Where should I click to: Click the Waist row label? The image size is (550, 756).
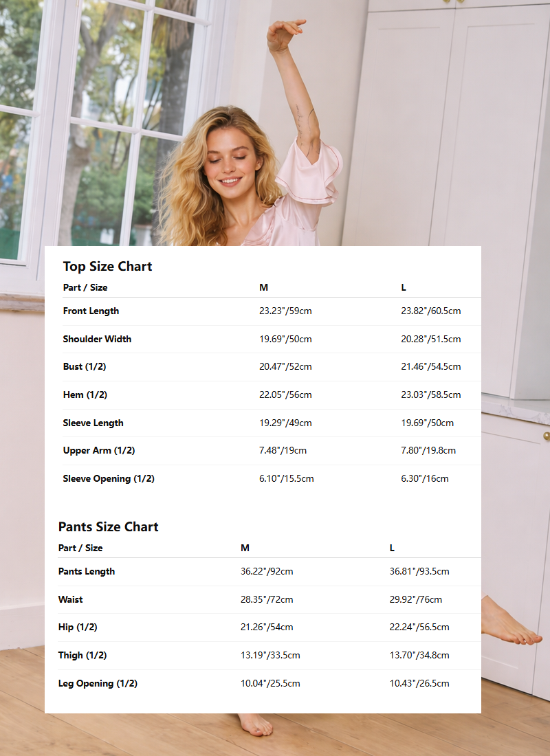click(70, 600)
